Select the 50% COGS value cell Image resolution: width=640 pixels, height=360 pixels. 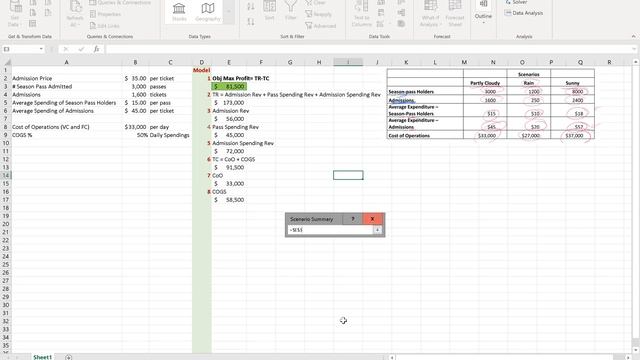135,135
